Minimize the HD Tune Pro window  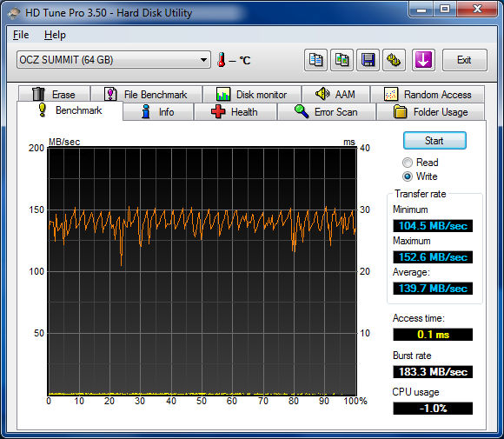click(x=421, y=9)
